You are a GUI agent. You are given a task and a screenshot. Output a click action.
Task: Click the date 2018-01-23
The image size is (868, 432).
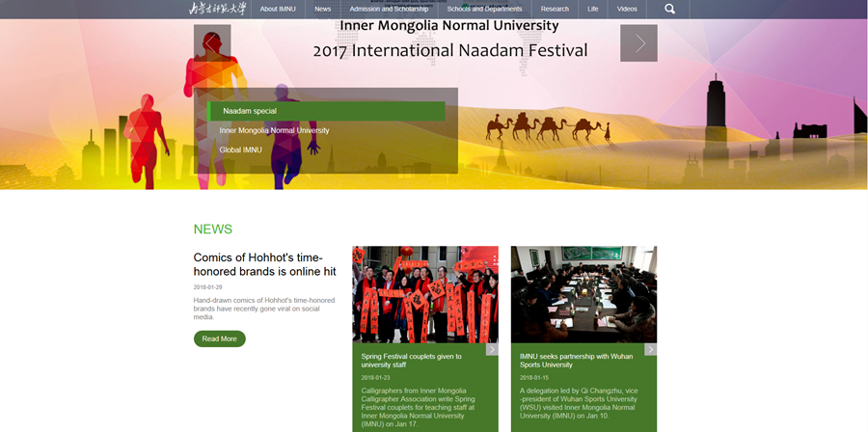(376, 378)
